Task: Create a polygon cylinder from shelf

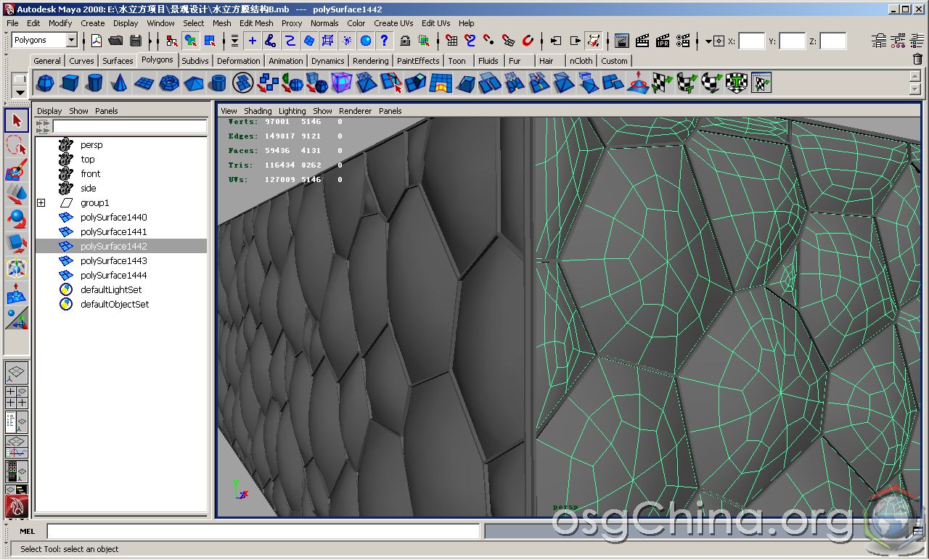Action: point(94,83)
